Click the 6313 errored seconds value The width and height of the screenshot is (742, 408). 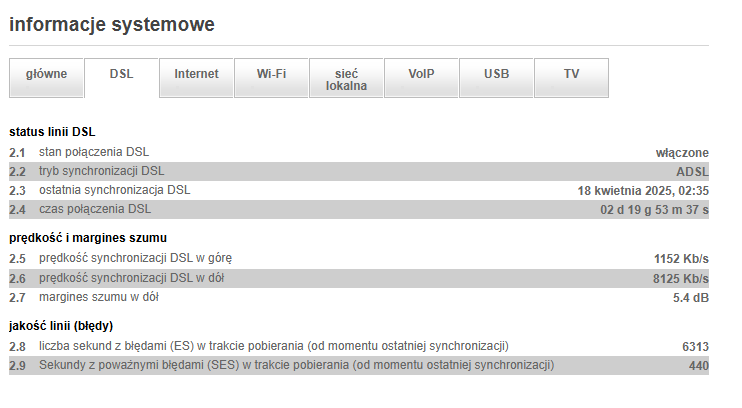[695, 347]
